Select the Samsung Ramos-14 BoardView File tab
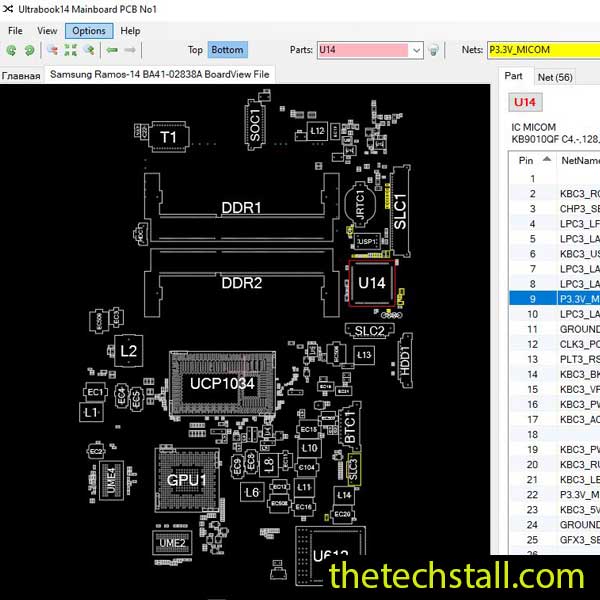The height and width of the screenshot is (600, 600). (x=160, y=75)
